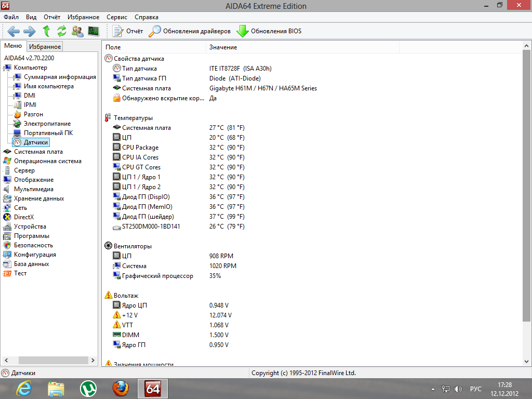Open the users icon in toolbar
532x399 pixels.
(78, 31)
